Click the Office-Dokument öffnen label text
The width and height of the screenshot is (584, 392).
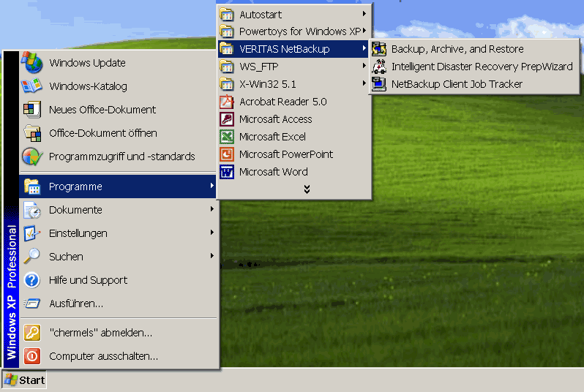102,133
